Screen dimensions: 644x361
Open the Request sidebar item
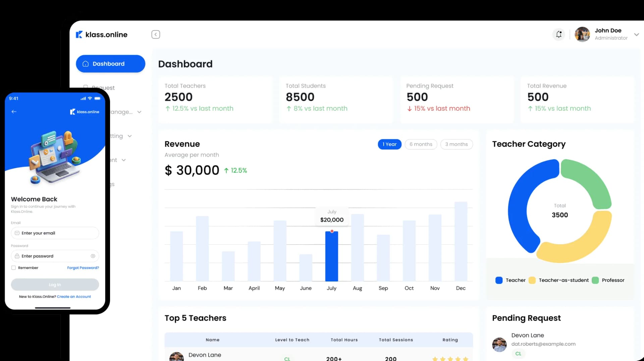pos(99,88)
